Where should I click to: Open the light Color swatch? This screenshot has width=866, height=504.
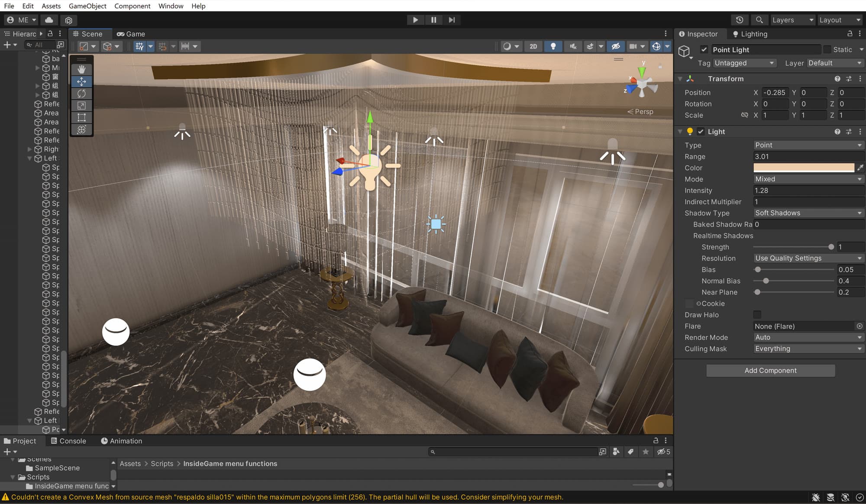click(804, 168)
